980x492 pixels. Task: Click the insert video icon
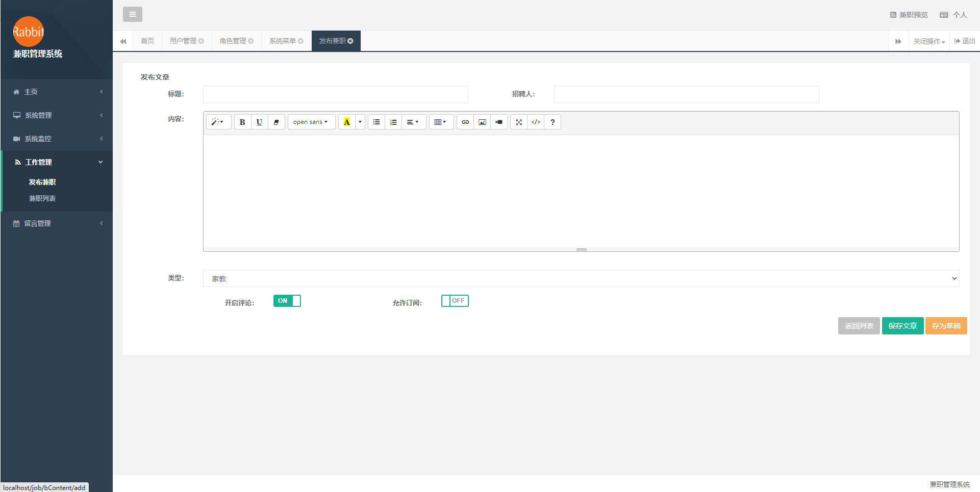click(499, 122)
